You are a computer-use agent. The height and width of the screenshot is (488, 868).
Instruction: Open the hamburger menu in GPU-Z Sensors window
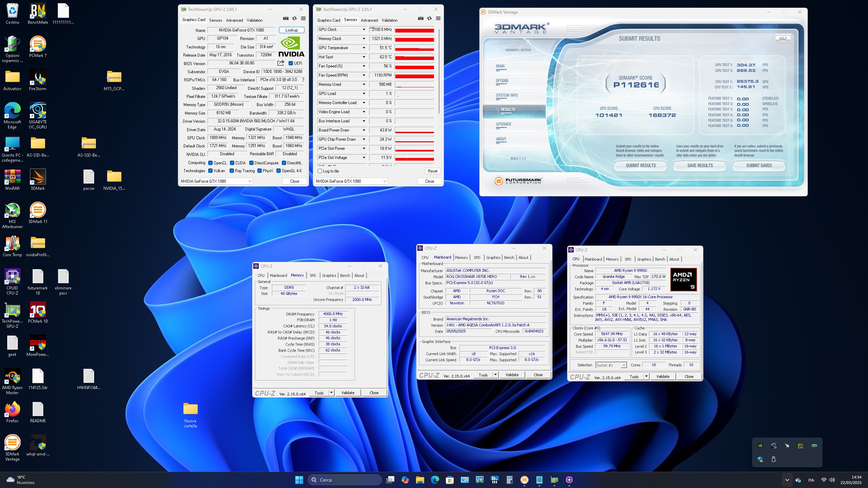438,19
